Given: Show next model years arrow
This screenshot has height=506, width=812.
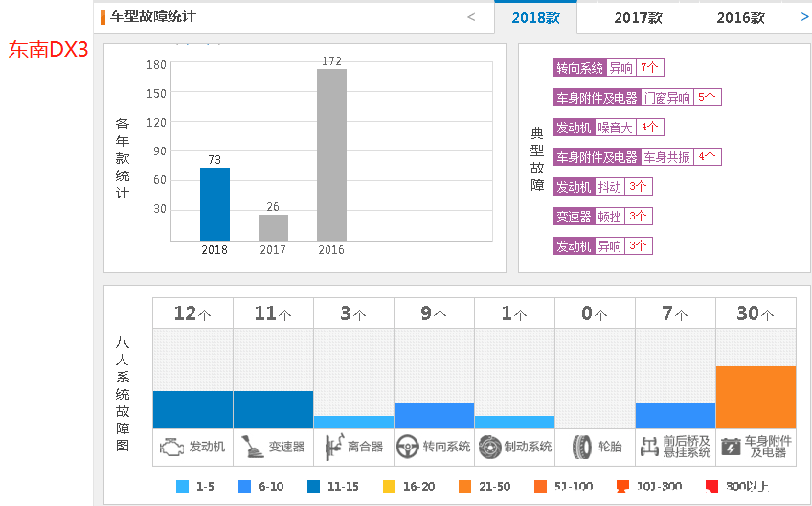Looking at the screenshot, I should tap(804, 17).
